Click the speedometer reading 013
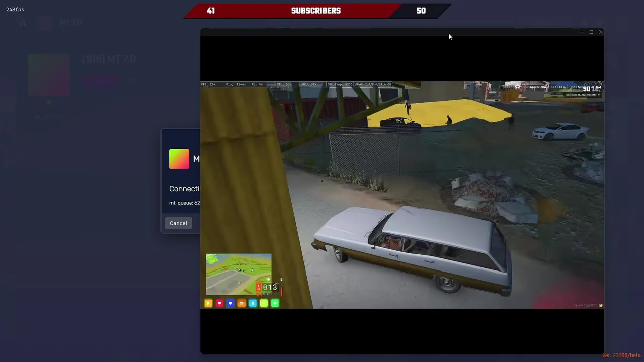This screenshot has height=362, width=644. tap(270, 287)
